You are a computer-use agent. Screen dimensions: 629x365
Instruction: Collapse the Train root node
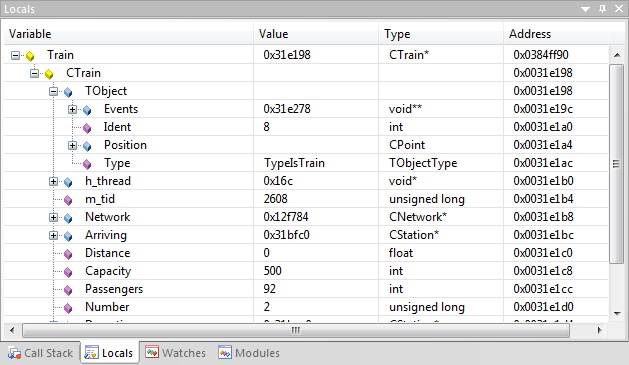click(x=15, y=55)
